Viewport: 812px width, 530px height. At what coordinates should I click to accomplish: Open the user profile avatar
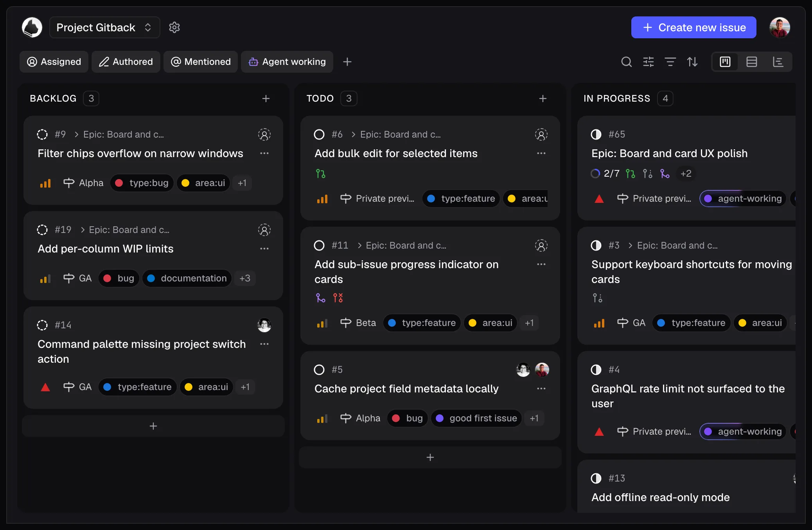pyautogui.click(x=780, y=27)
